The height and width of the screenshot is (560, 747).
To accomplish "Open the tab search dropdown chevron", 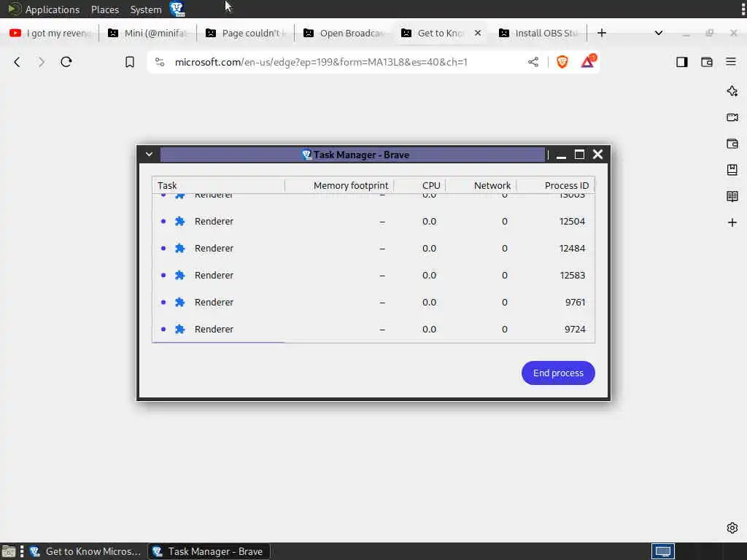I will pos(659,33).
